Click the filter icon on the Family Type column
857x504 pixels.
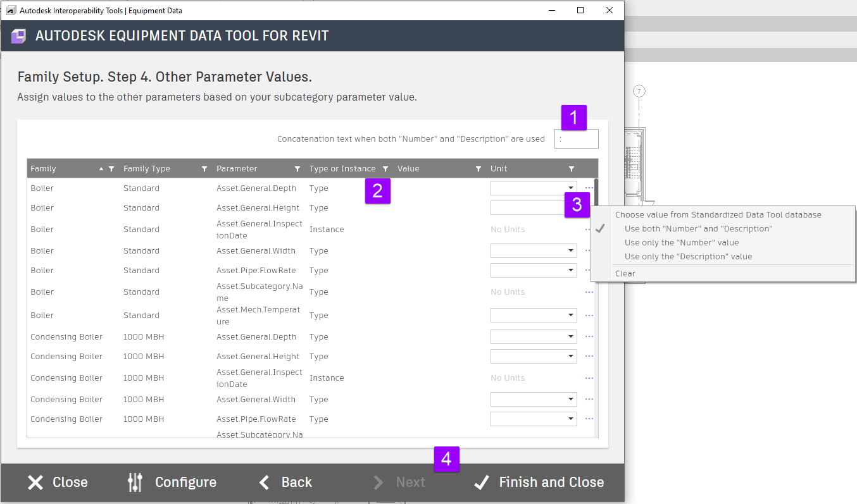coord(204,169)
